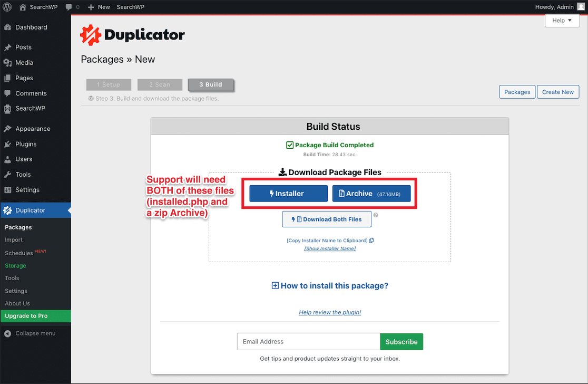Click the Admin user avatar
The image size is (588, 384).
point(581,7)
